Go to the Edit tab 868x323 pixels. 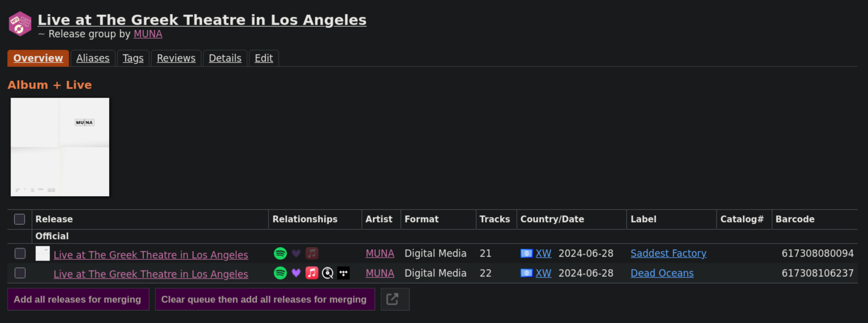(x=263, y=58)
